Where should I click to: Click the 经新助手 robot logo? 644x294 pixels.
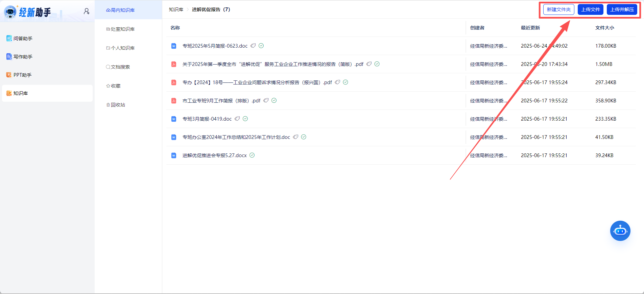point(10,12)
